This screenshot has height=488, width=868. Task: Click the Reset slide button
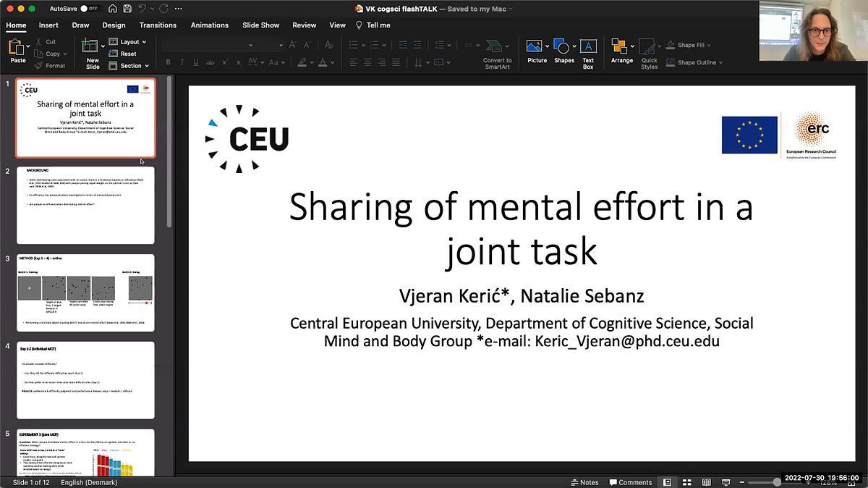click(123, 54)
